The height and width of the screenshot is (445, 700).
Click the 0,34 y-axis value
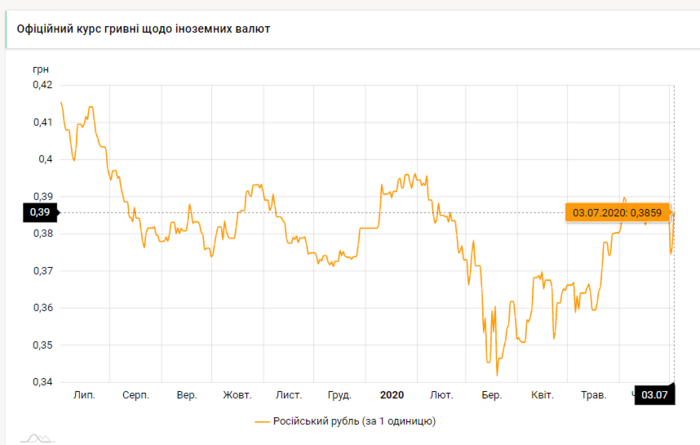click(x=42, y=382)
